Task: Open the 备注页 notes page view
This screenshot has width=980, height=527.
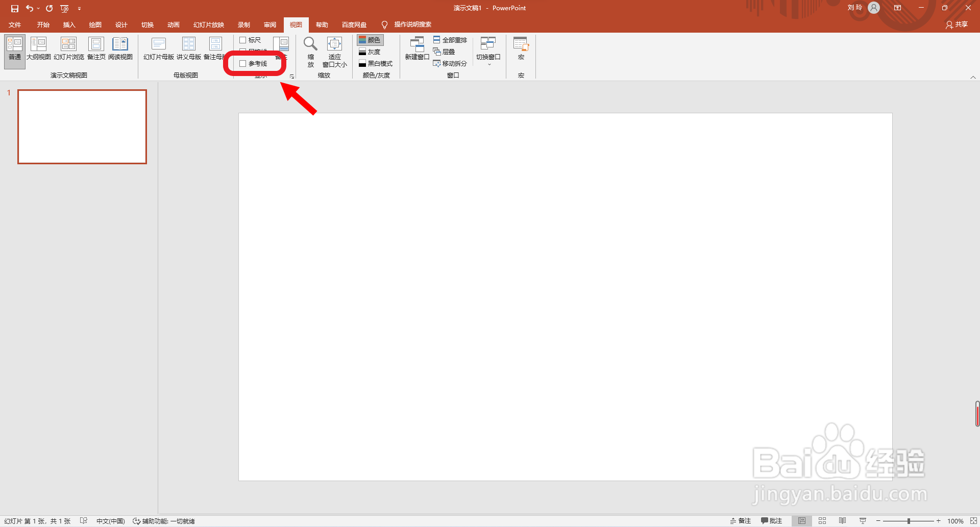Action: pyautogui.click(x=96, y=49)
